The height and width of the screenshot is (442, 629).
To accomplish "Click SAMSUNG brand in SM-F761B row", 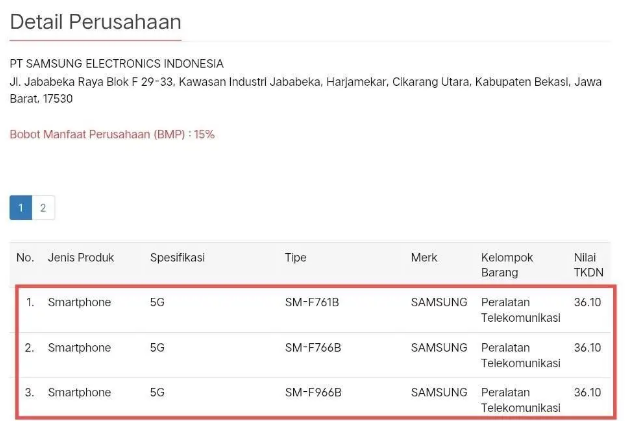I will click(x=439, y=302).
